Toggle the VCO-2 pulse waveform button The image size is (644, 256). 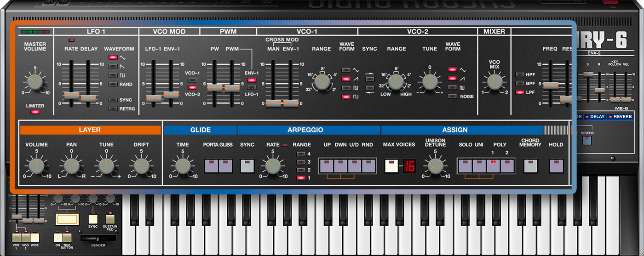(x=453, y=87)
